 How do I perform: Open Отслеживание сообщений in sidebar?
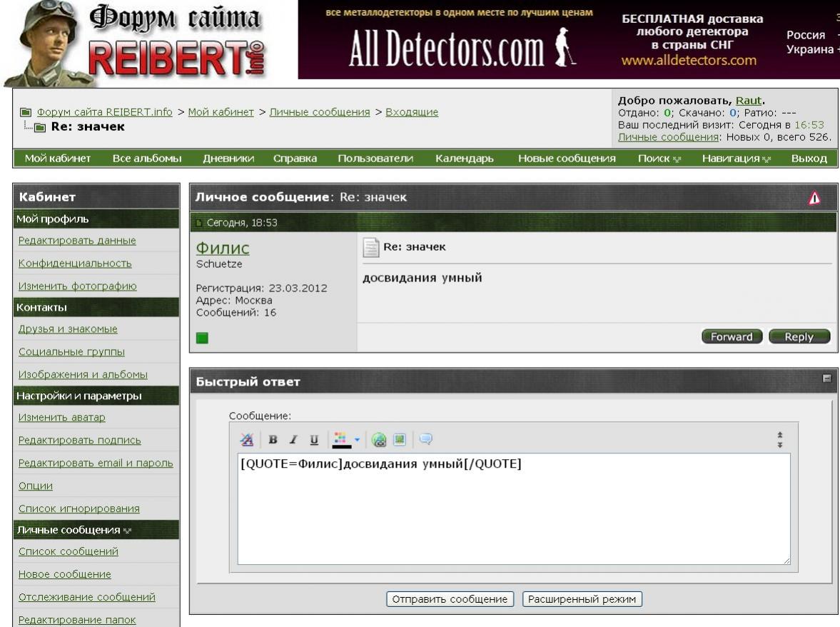click(87, 597)
